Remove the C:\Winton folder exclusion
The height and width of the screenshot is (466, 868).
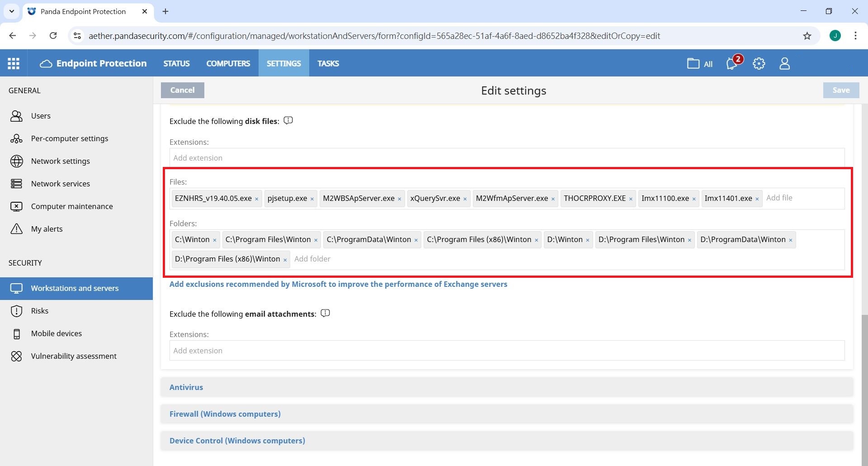215,240
